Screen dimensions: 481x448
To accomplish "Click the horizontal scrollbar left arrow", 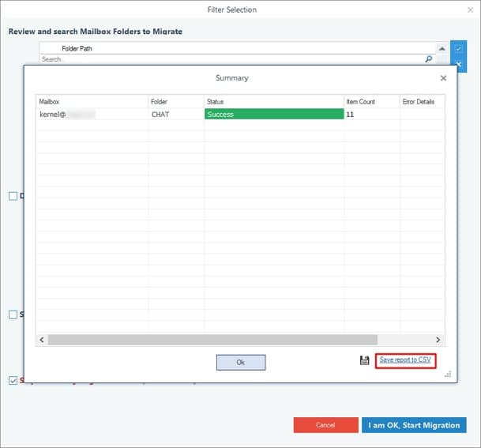I will tap(42, 340).
